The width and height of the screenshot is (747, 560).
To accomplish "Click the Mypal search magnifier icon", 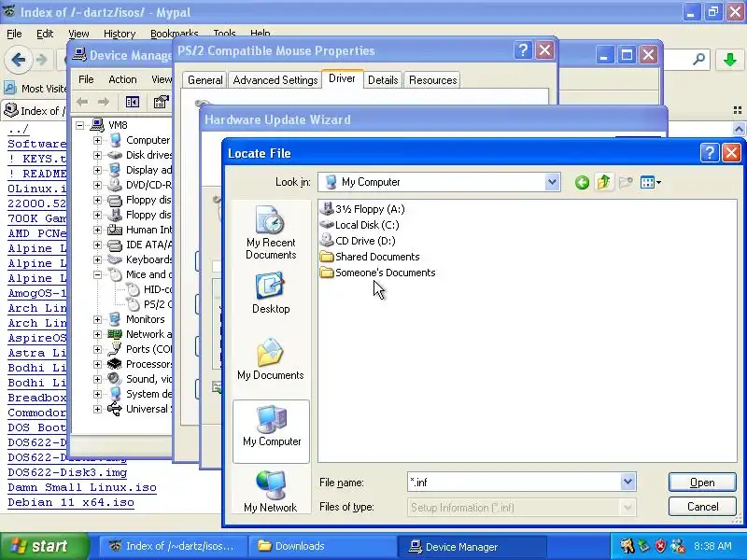I will pyautogui.click(x=698, y=60).
